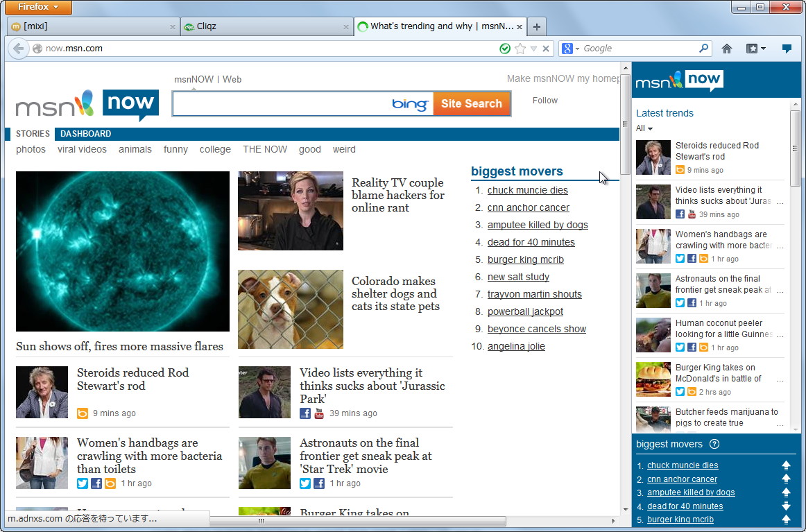Click the main page vertical scrollbar thumb
This screenshot has height=532, width=806.
point(625,124)
